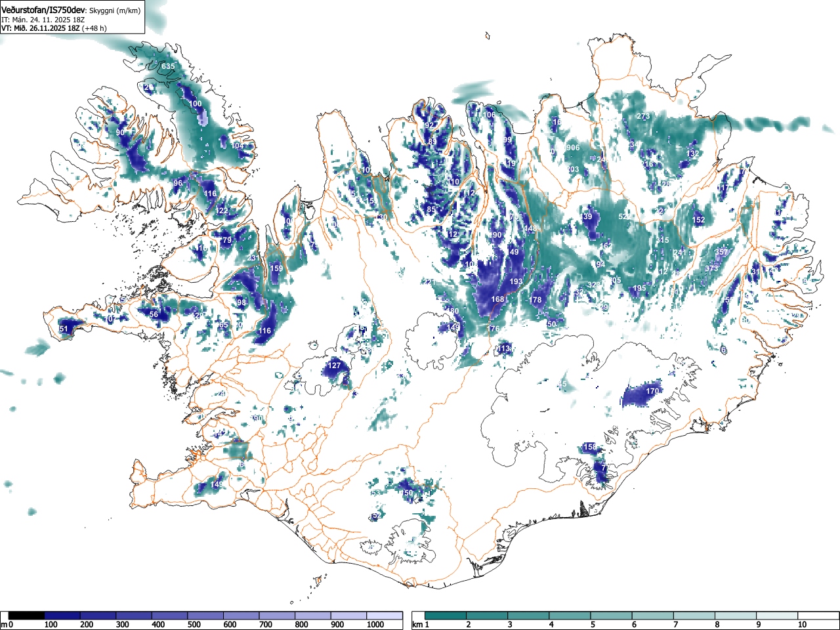The image size is (840, 630).
Task: Click the '193' visibility value on map
Action: coord(516,282)
